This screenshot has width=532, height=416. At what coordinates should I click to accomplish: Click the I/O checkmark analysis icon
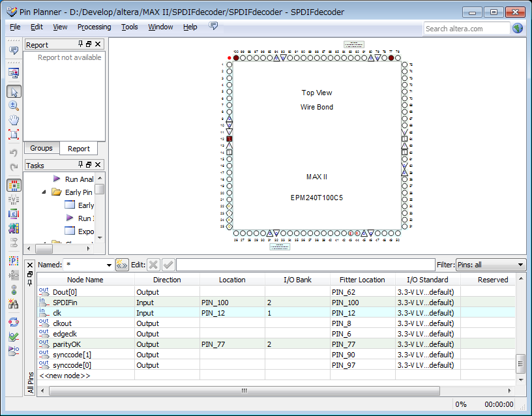14,336
